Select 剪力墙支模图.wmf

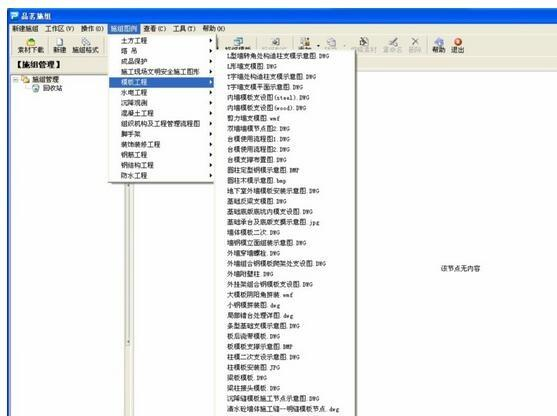pyautogui.click(x=253, y=118)
